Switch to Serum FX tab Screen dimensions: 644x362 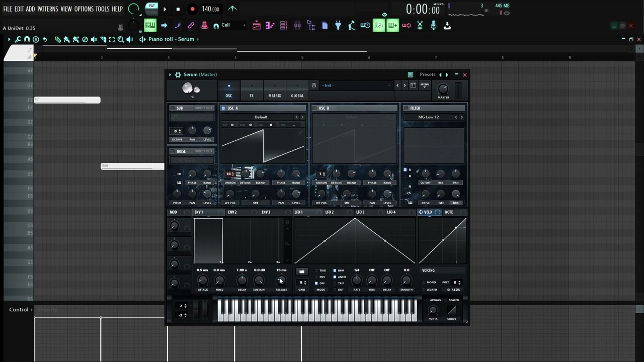click(252, 90)
